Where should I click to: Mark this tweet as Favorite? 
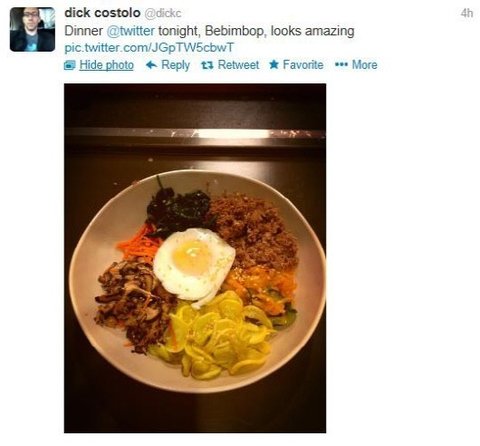(x=296, y=65)
